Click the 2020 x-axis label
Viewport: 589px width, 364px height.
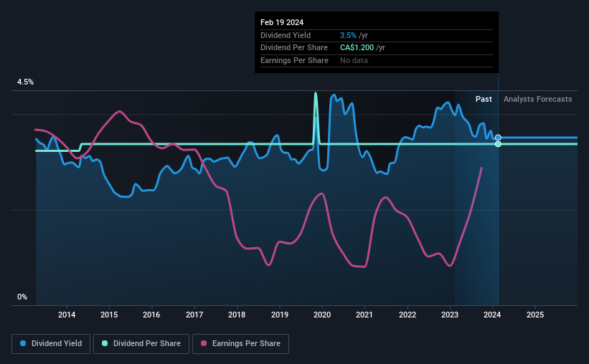click(322, 315)
